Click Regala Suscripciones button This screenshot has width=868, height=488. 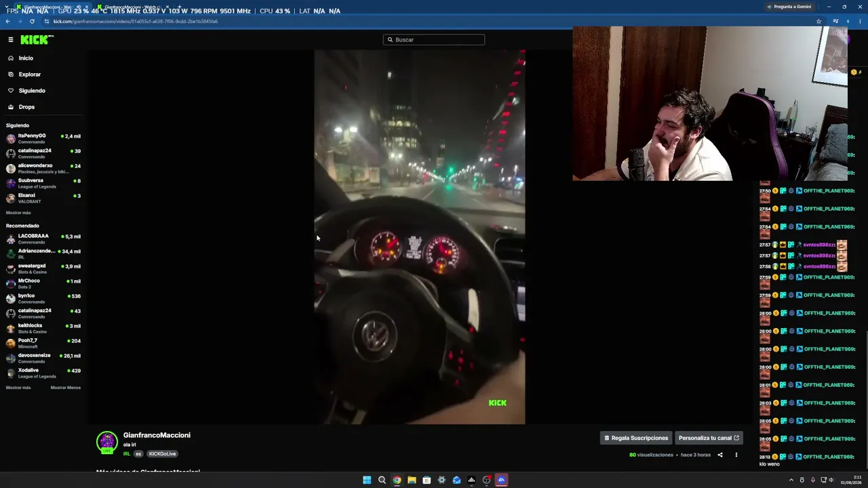pyautogui.click(x=636, y=438)
